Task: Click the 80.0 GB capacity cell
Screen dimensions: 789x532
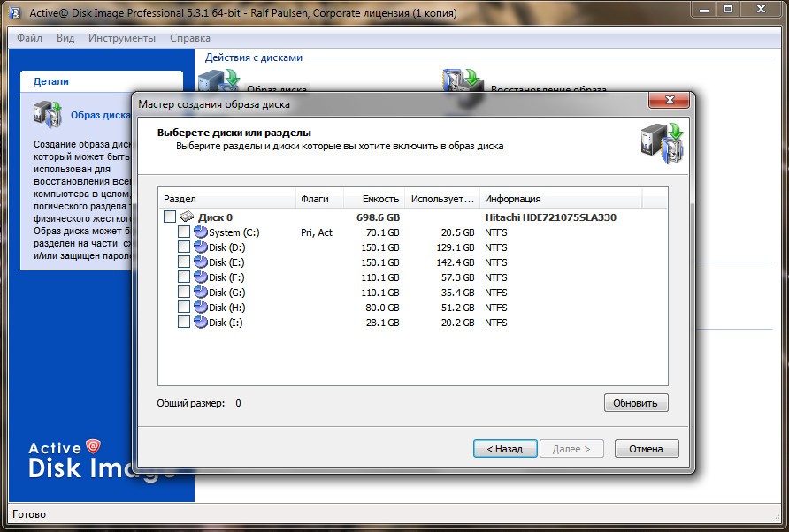Action: click(382, 308)
